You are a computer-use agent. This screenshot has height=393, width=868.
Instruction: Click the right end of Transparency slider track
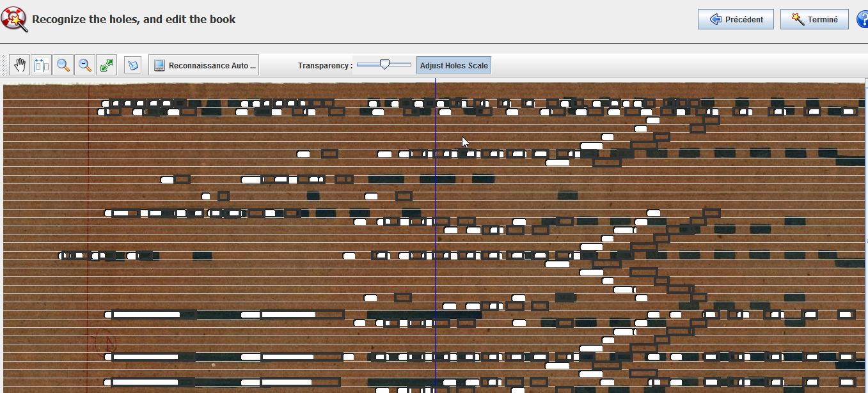tap(409, 64)
